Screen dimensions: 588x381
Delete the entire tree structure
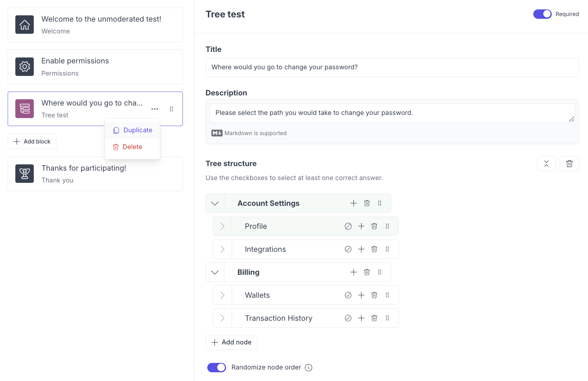(569, 164)
